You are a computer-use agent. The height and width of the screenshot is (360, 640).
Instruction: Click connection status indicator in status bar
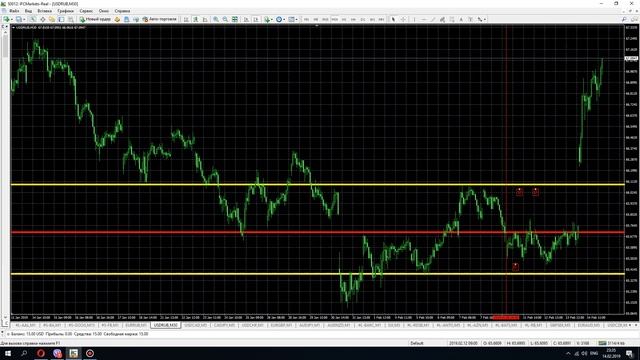611,343
